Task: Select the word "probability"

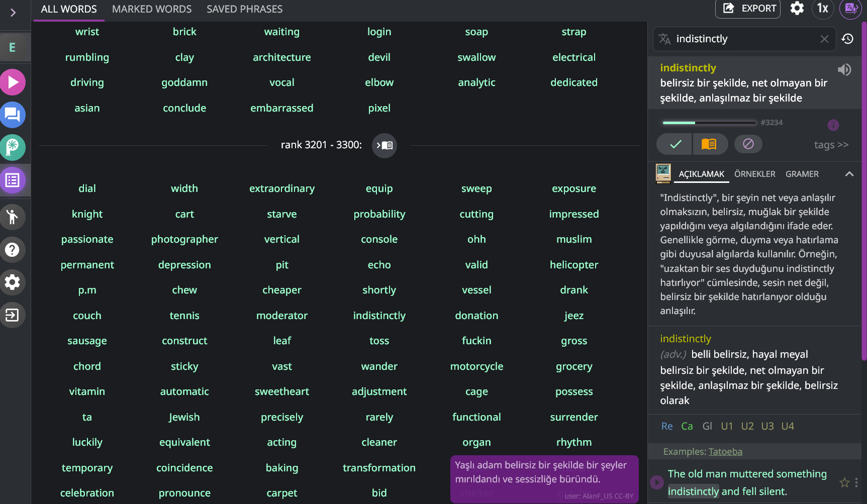Action: (379, 214)
